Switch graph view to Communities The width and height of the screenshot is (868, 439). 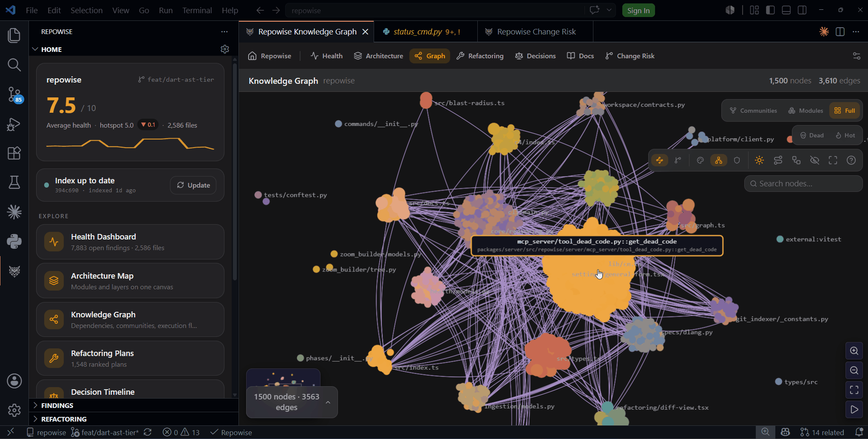click(753, 111)
